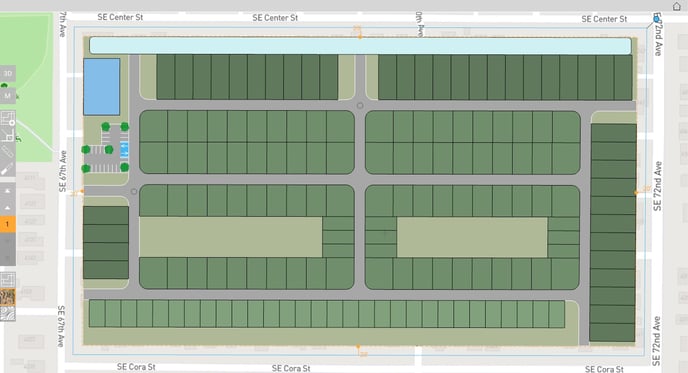688x373 pixels.
Task: Click the lower level-up arrow
Action: point(7,208)
